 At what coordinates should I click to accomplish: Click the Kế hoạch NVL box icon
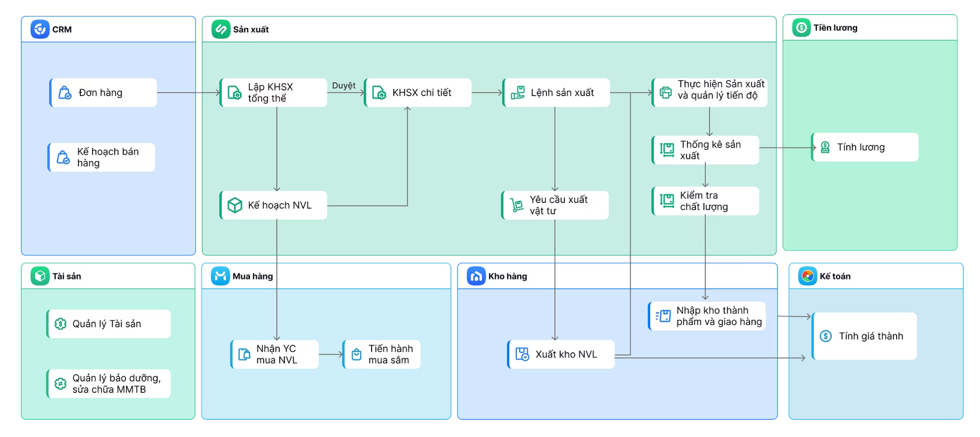pyautogui.click(x=235, y=205)
